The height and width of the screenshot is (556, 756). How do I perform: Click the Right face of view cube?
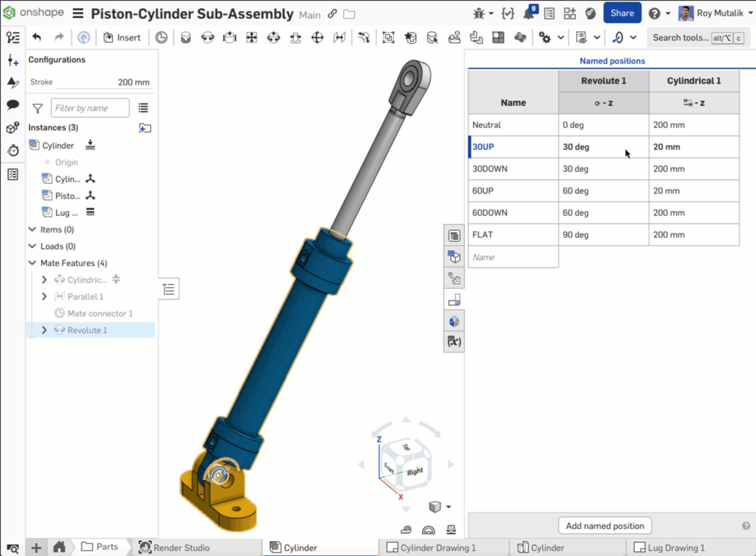tap(415, 472)
